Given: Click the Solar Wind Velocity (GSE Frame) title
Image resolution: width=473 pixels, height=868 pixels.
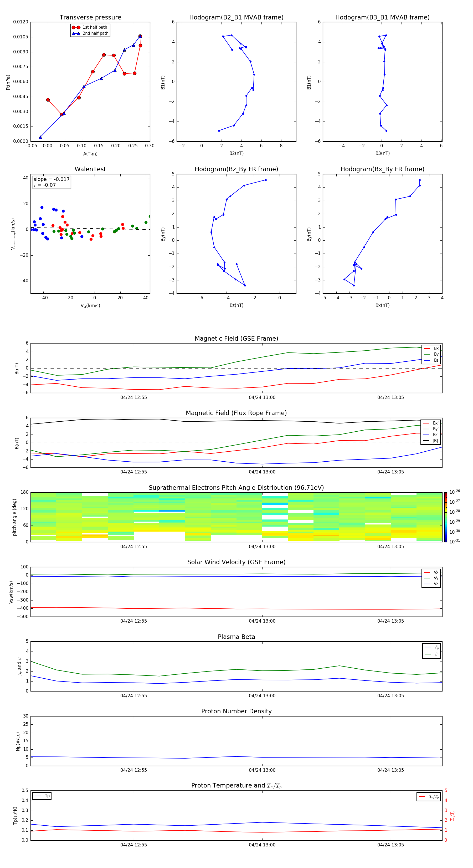Looking at the screenshot, I should pyautogui.click(x=236, y=562).
